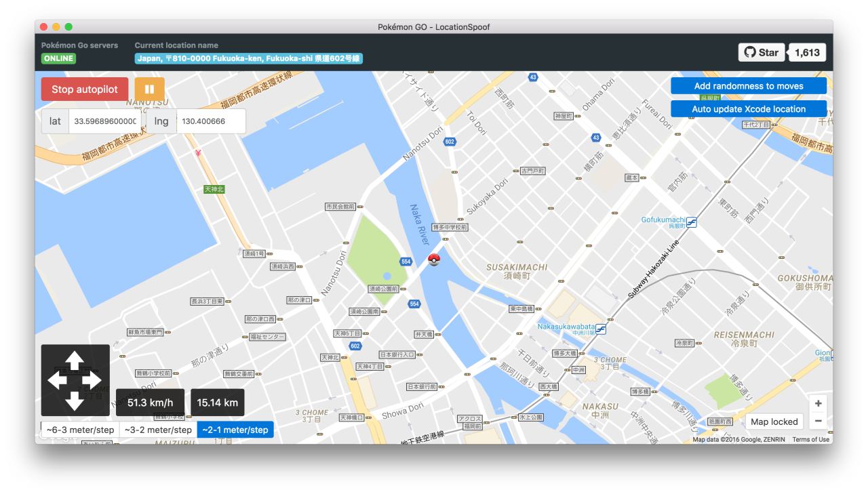Select ~6-3 meter/step speed option
Screen dimensions: 868x494
click(80, 430)
